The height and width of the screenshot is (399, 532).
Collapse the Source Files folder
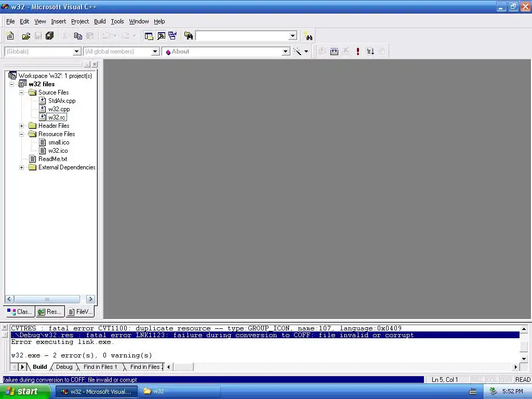pos(22,92)
